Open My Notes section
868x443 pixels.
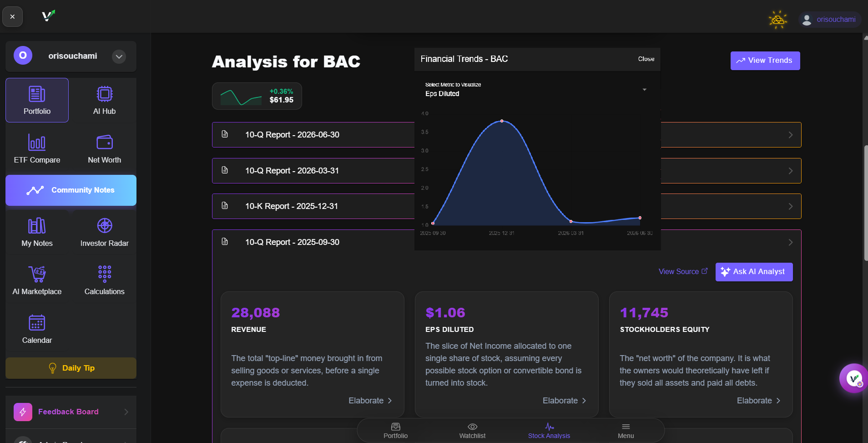click(37, 232)
